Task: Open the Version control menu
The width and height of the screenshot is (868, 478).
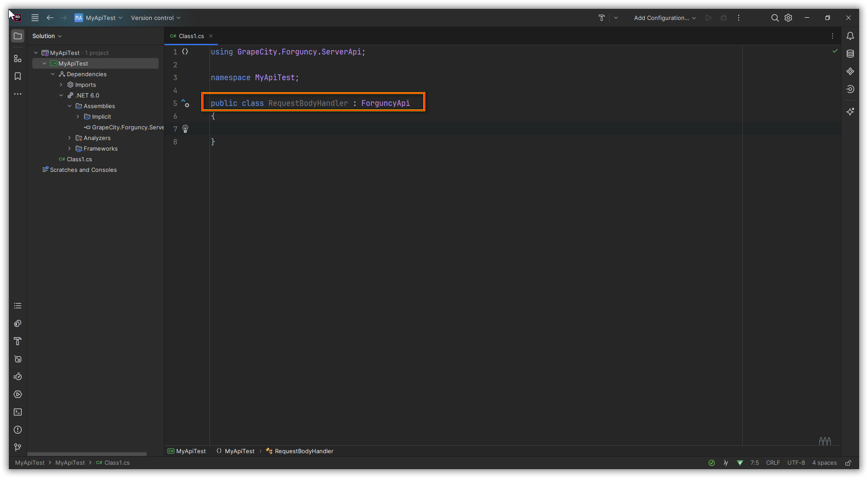Action: click(x=155, y=18)
